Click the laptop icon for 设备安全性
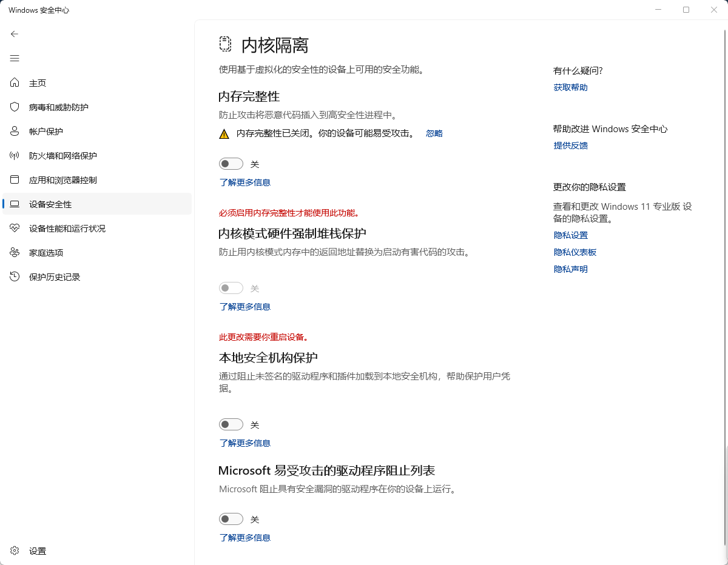728x565 pixels. [15, 204]
